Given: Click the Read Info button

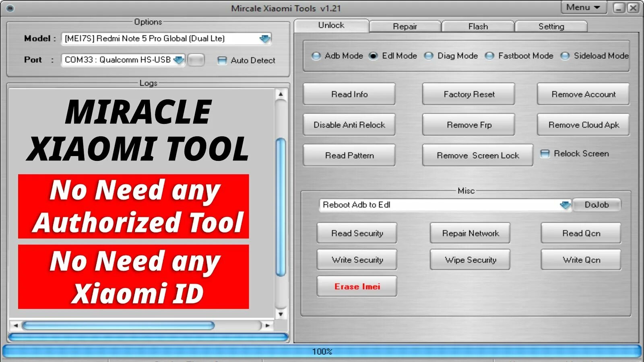Looking at the screenshot, I should point(349,94).
